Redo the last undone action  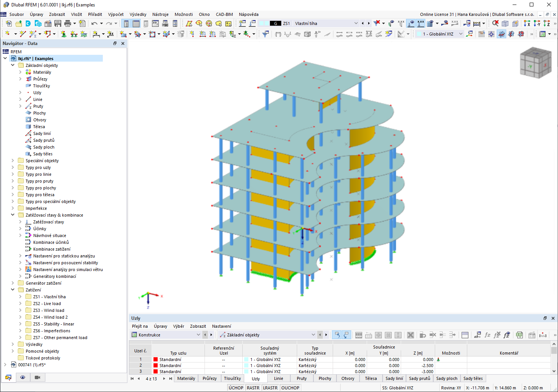tap(109, 23)
